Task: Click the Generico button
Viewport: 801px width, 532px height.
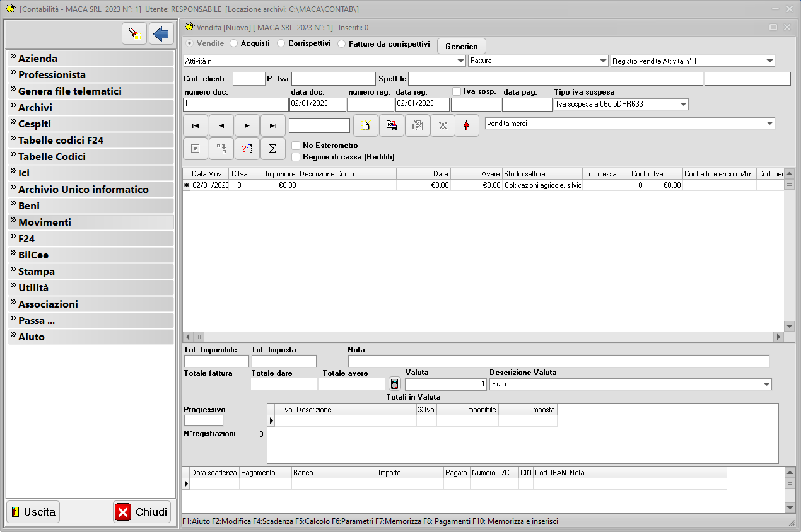Action: tap(462, 46)
